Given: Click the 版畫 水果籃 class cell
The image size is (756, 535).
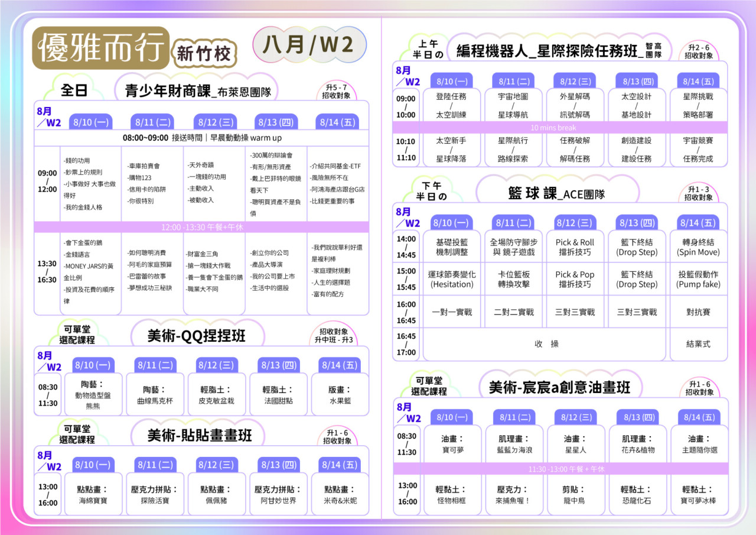Looking at the screenshot, I should coord(339,395).
